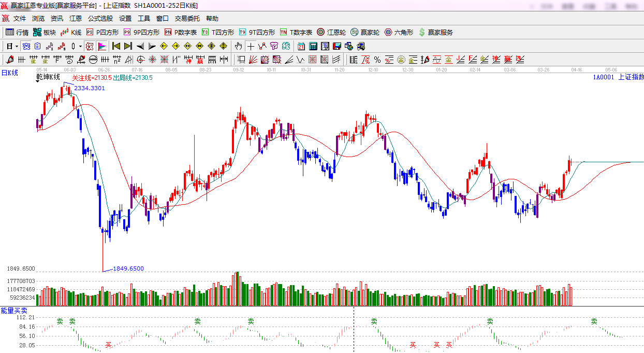
Task: Toggle the highlighted colored flag button
Action: [x=101, y=46]
